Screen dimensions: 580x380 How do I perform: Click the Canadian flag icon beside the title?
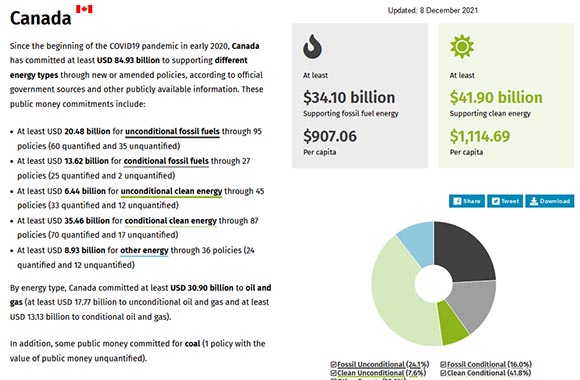click(84, 9)
